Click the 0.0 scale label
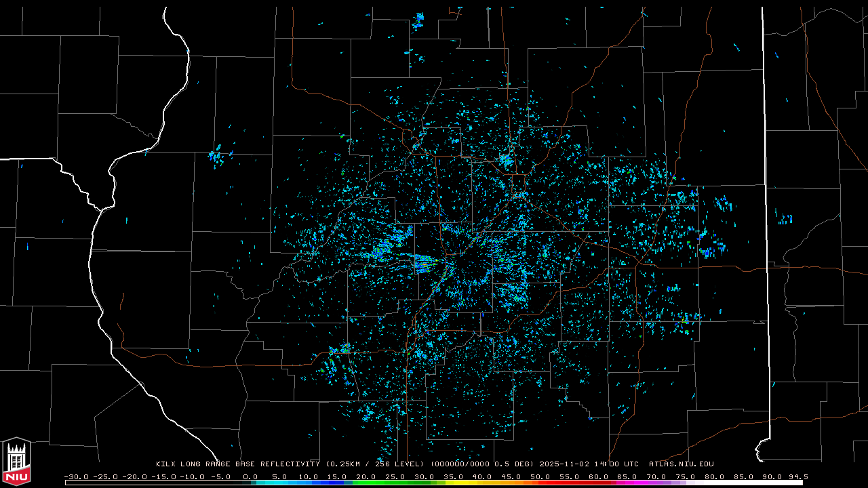Screen dimensions: 868x488 [x=250, y=476]
